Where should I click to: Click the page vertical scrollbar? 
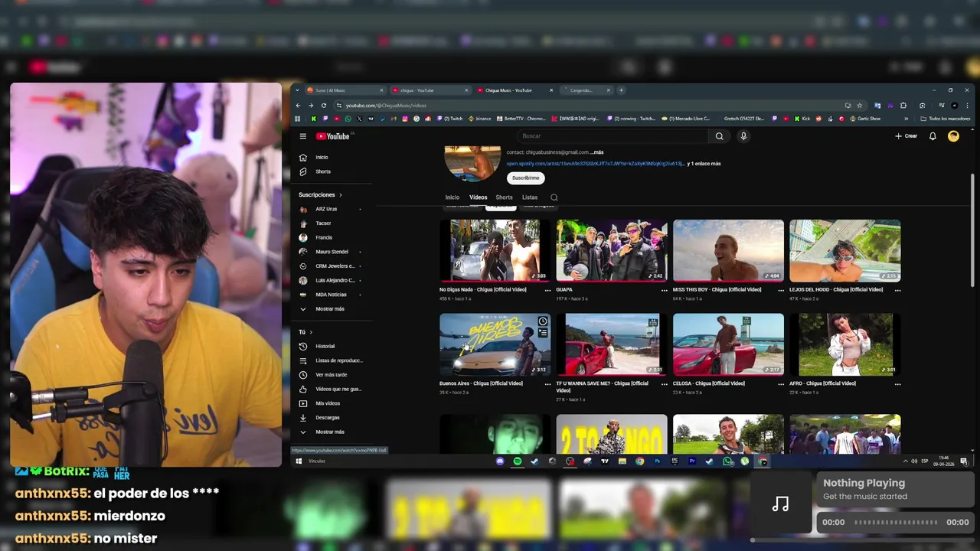coord(973,230)
